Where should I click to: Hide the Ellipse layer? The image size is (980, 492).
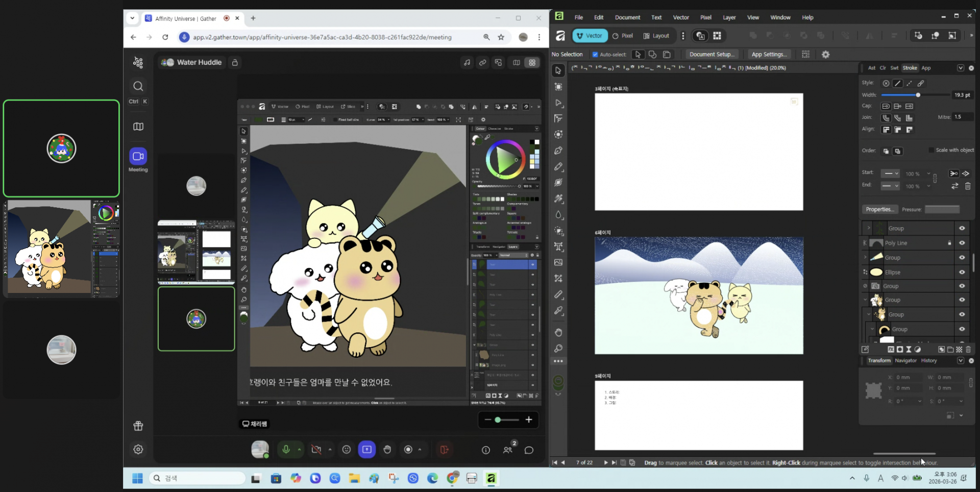pos(962,272)
